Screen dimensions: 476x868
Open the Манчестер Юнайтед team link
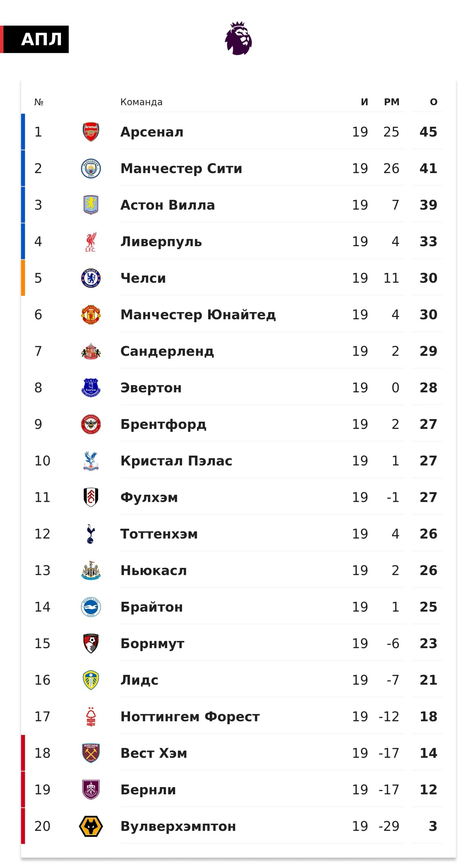[198, 315]
